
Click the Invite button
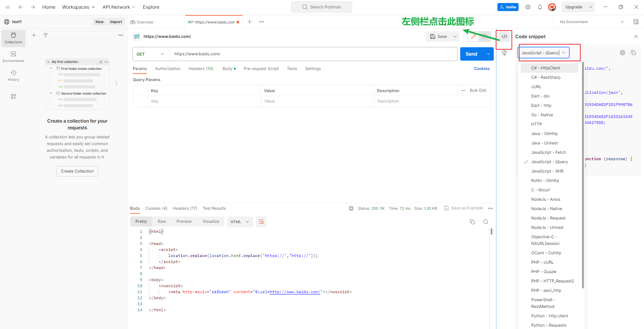coord(508,7)
